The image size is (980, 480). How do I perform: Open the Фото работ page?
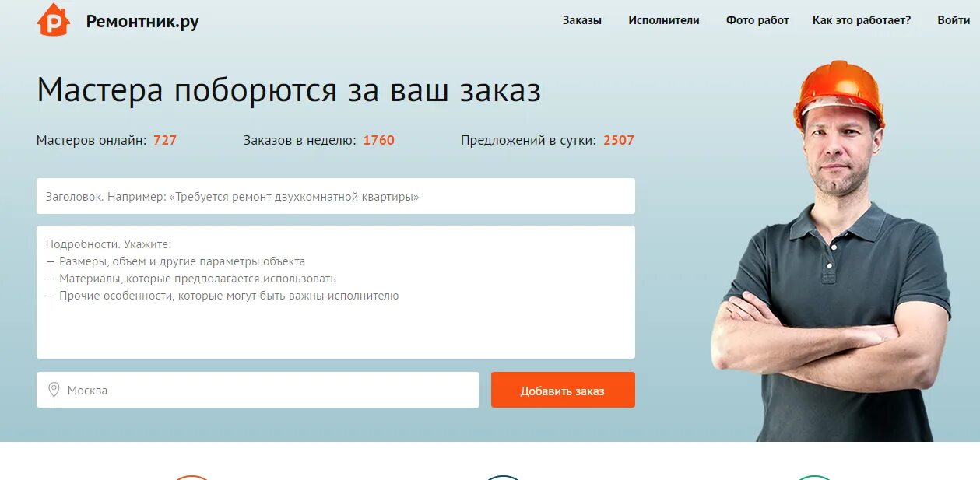point(757,20)
